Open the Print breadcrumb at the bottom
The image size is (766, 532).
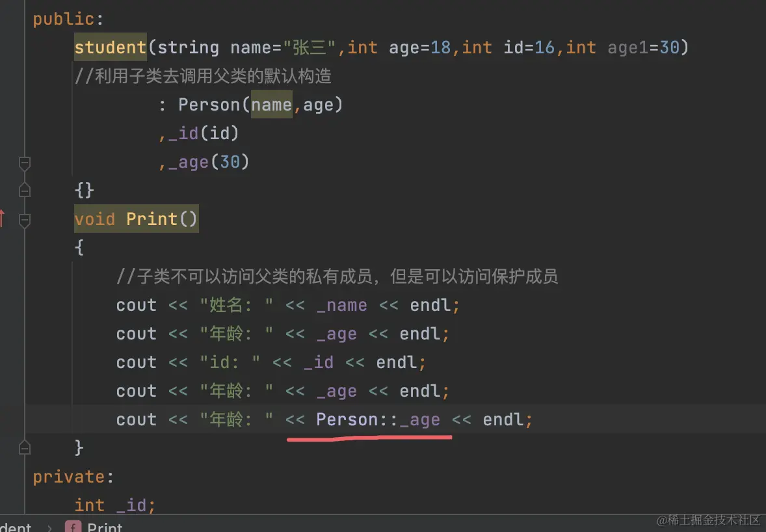coord(105,527)
